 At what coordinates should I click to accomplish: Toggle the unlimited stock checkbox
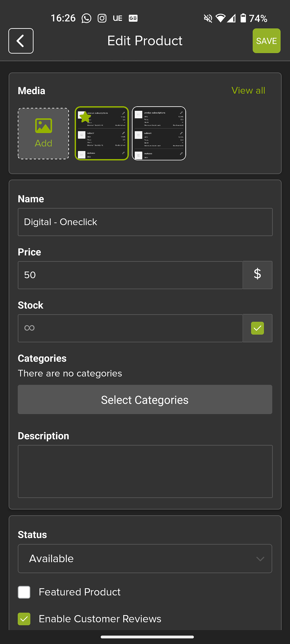point(257,328)
